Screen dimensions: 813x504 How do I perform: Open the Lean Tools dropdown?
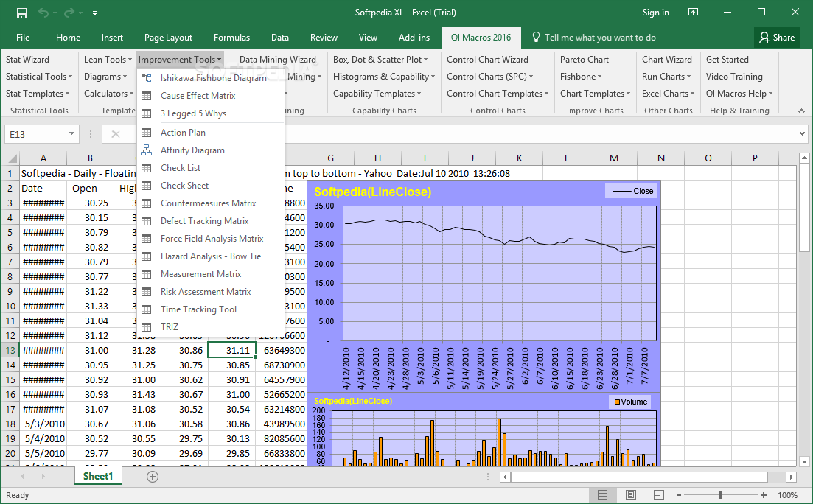point(108,60)
